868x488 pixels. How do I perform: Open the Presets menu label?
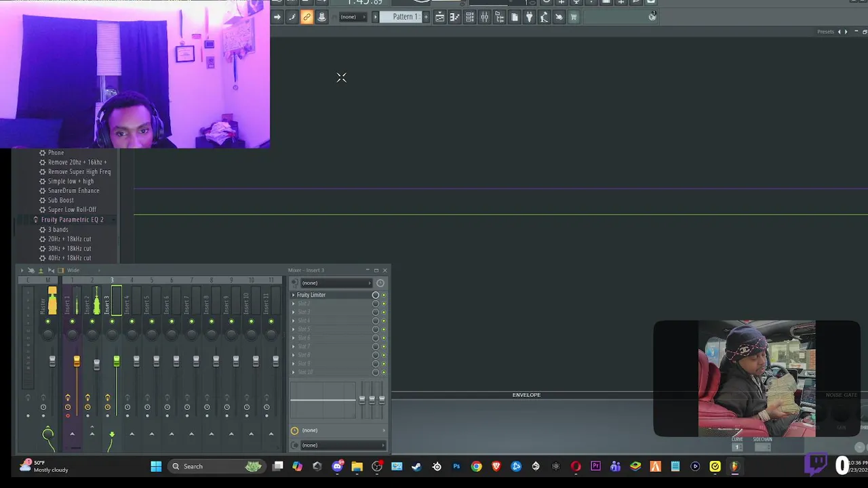click(825, 32)
